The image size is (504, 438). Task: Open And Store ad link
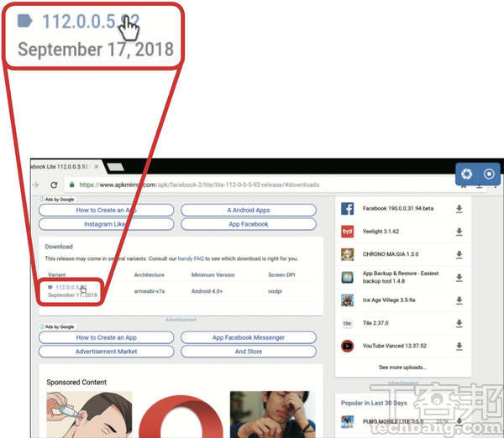coord(249,352)
